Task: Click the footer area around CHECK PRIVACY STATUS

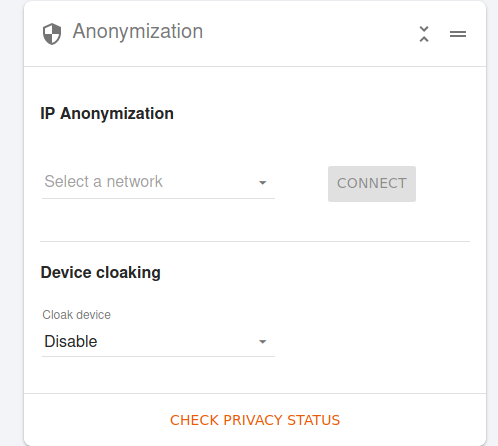Action: coord(255,420)
